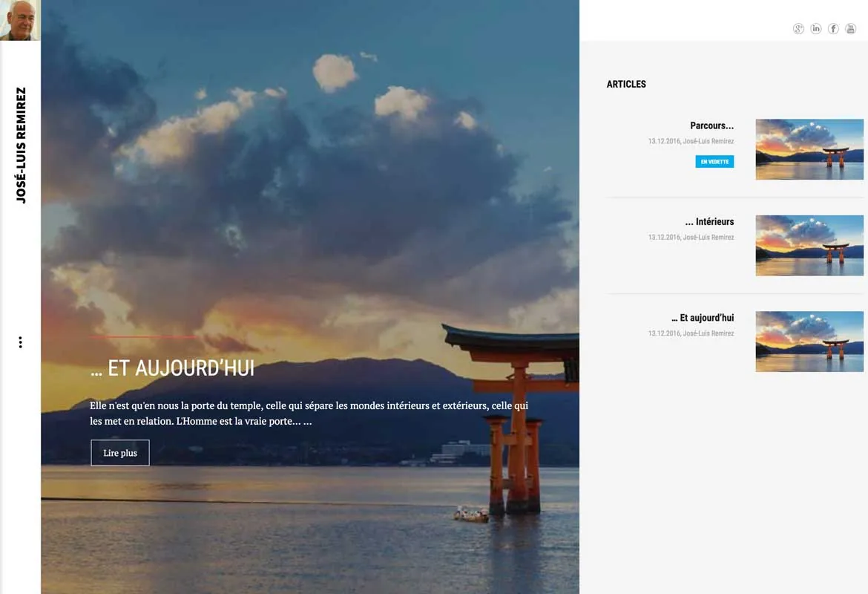Open the ... Intérieurs article title
This screenshot has height=594, width=868.
tap(709, 222)
